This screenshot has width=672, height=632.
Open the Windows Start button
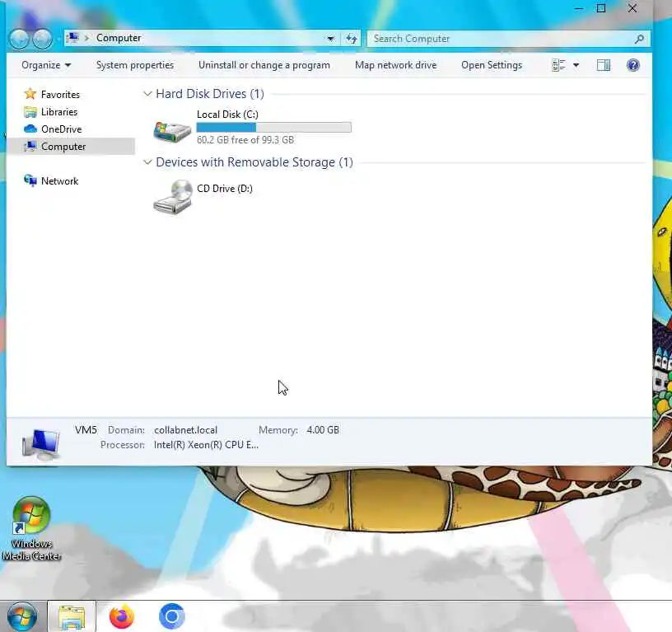tap(22, 617)
